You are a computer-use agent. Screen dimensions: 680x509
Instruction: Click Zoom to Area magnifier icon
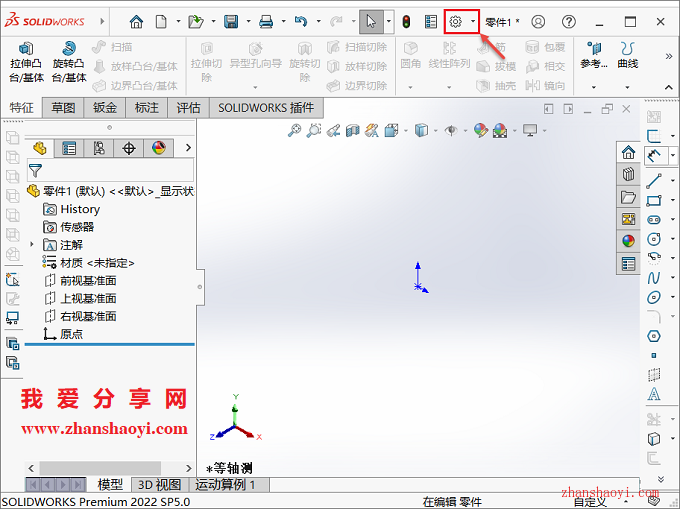pyautogui.click(x=314, y=130)
